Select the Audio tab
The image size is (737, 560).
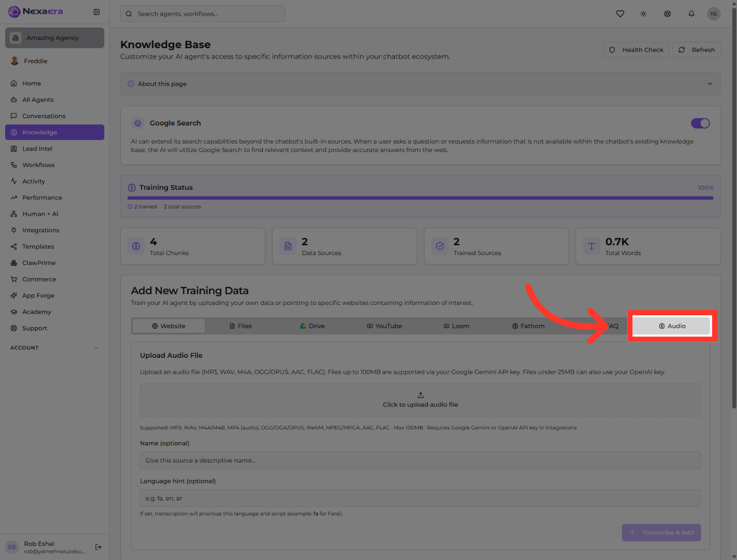point(672,326)
